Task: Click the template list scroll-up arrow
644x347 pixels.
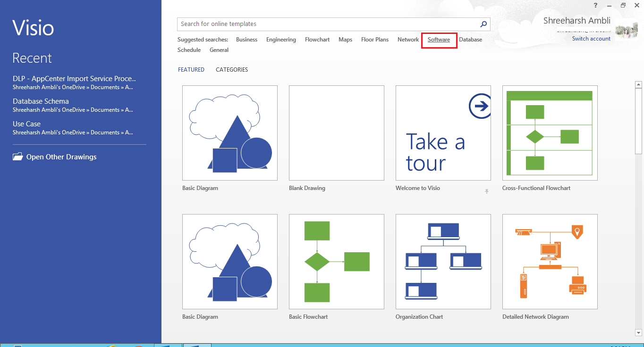Action: click(639, 85)
